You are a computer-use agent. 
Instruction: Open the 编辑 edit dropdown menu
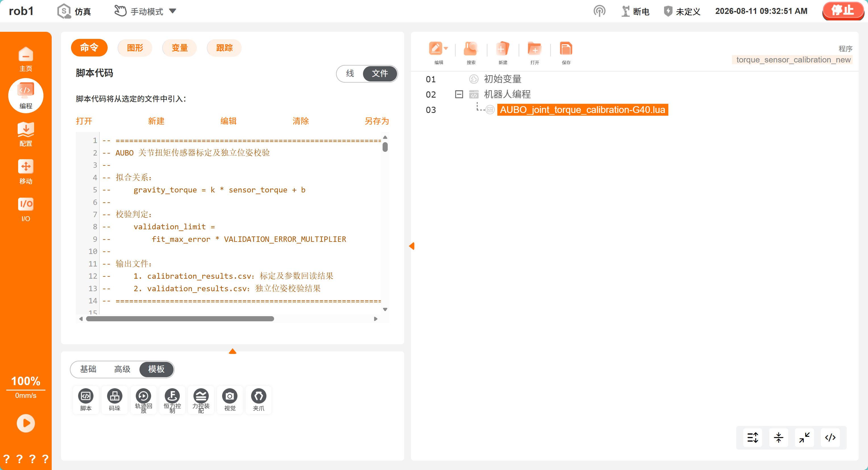[438, 53]
